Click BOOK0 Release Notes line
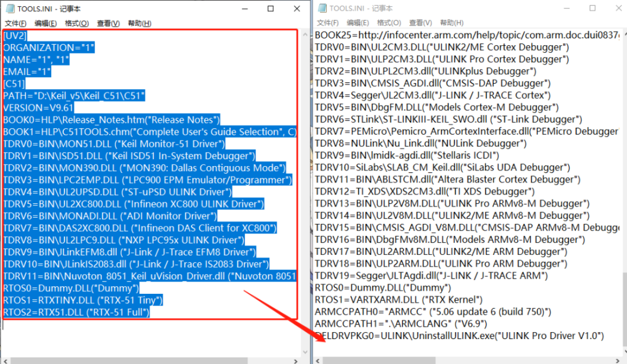Screen dimensions: 627x364 [111, 120]
